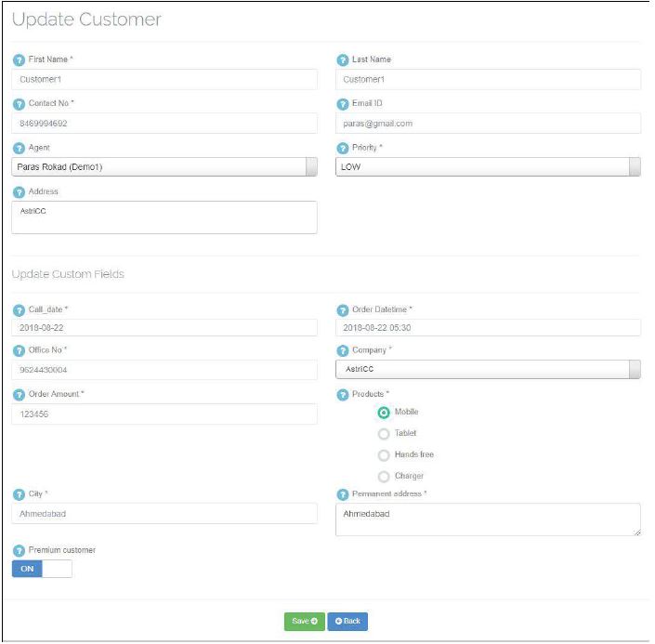Image resolution: width=655 pixels, height=644 pixels.
Task: Click the help icon beside First Name
Action: (19, 59)
